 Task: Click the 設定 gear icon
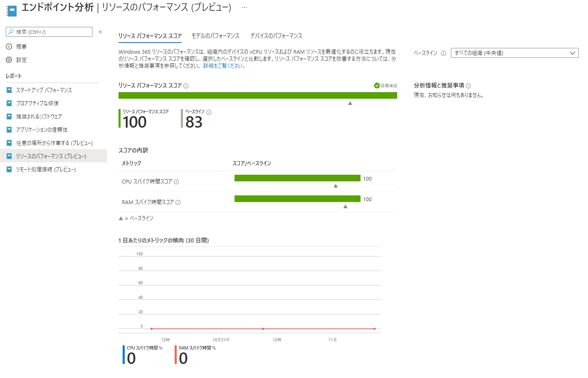coord(9,60)
